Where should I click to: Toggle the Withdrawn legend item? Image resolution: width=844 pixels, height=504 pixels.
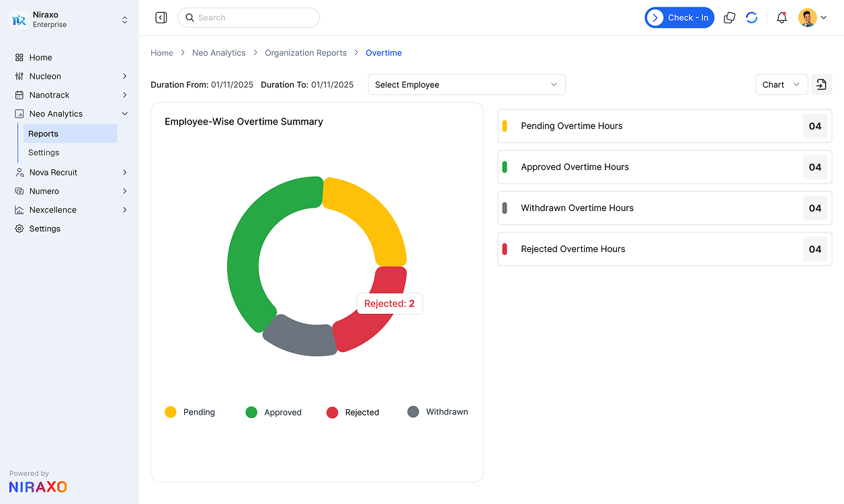(x=437, y=412)
